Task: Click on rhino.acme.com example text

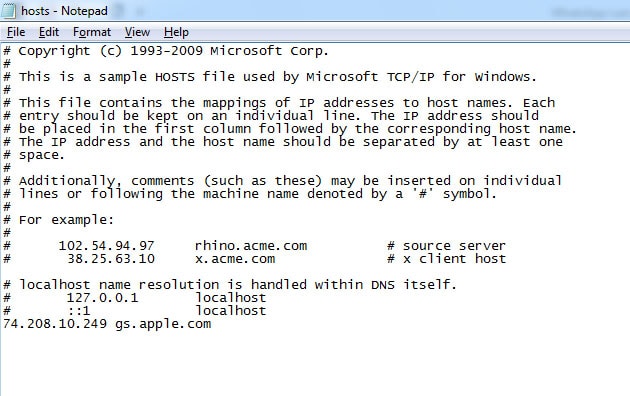Action: 251,246
